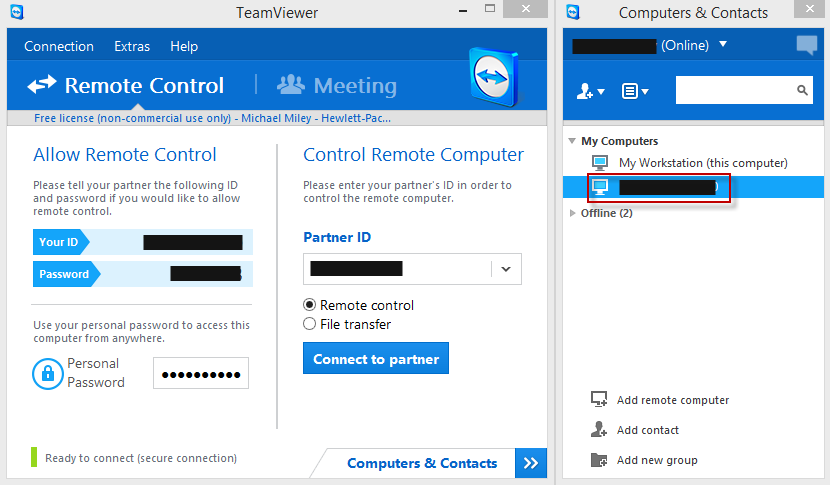Click the Add remote computer icon

tap(599, 400)
